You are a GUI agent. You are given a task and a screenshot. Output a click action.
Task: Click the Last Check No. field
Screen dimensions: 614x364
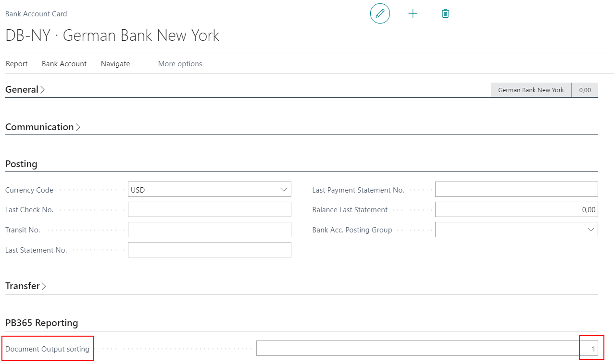(x=210, y=209)
